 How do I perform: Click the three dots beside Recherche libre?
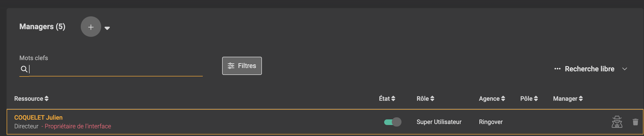click(x=557, y=69)
